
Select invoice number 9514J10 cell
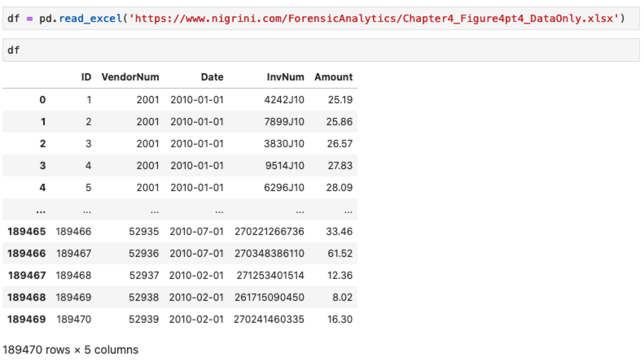point(285,166)
